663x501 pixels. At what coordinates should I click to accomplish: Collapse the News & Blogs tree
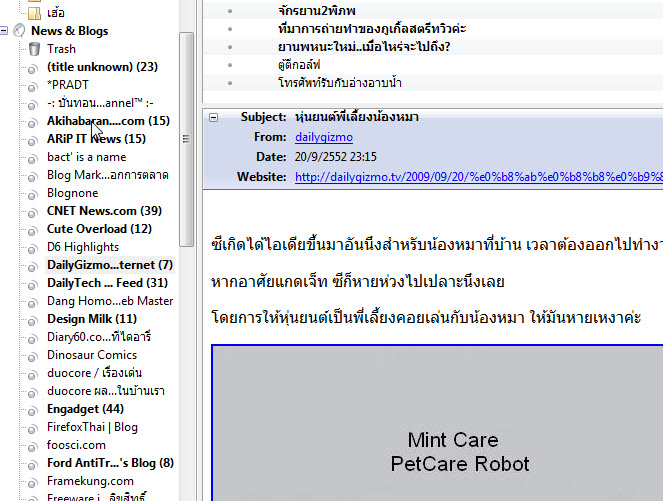point(5,31)
